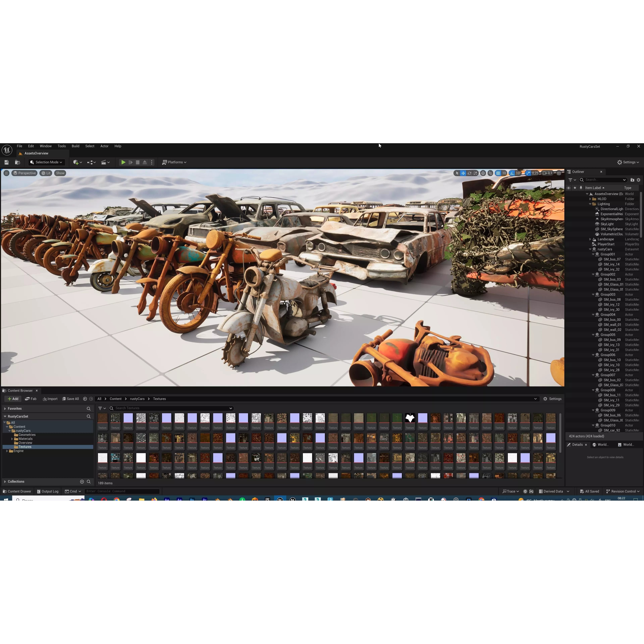
Task: Open the Outliner filter dropdown
Action: 572,180
